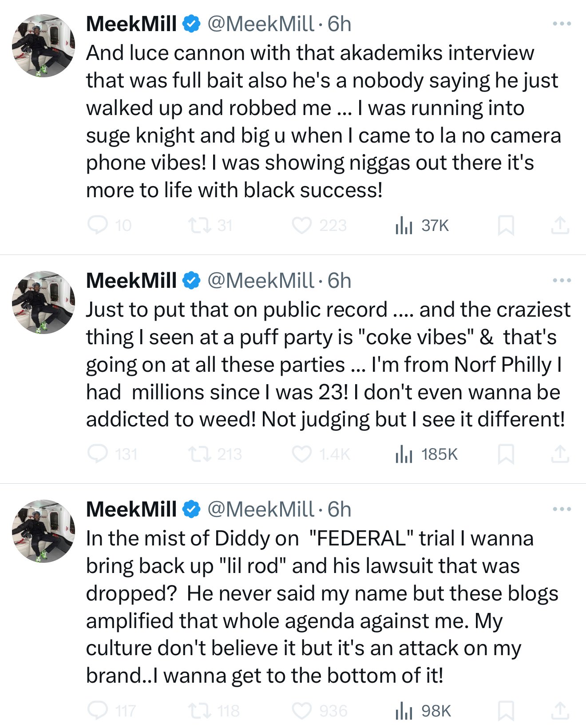Open MeekMill display name on the third tweet
Viewport: 586px width, 728px height.
pos(131,509)
